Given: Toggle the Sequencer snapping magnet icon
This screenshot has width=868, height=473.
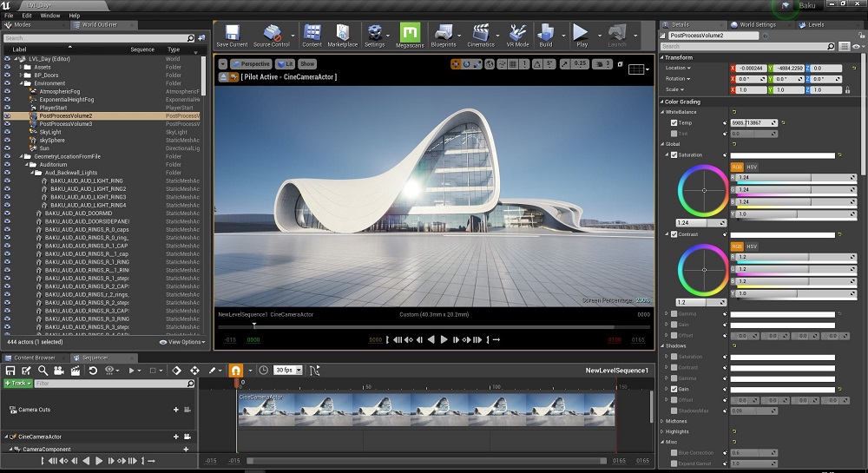Looking at the screenshot, I should (236, 370).
